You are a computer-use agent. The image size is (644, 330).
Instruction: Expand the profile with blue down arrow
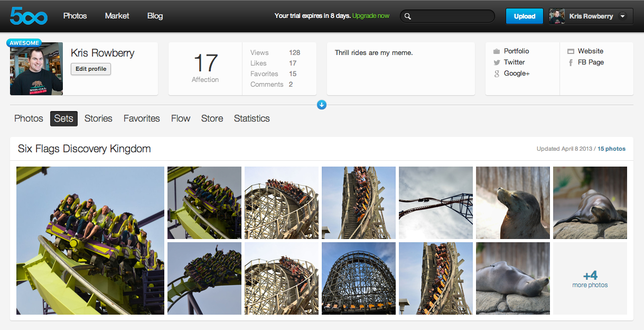coord(322,105)
